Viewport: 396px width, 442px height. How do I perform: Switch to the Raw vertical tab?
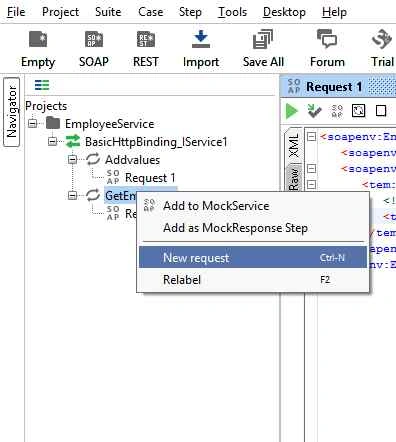(x=294, y=178)
